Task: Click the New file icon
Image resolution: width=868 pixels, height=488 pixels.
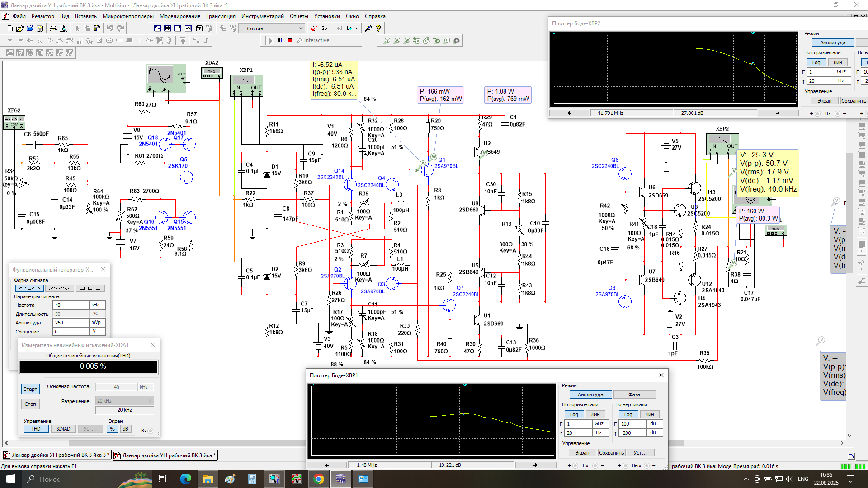Action: [x=10, y=28]
